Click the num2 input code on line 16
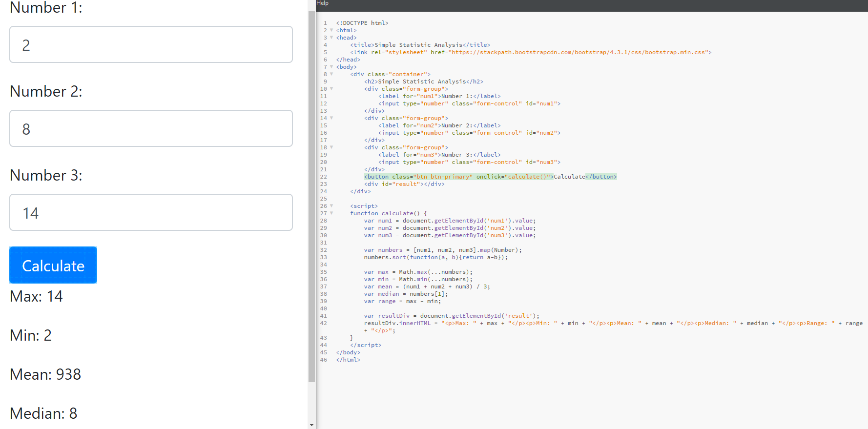868x429 pixels. point(469,133)
